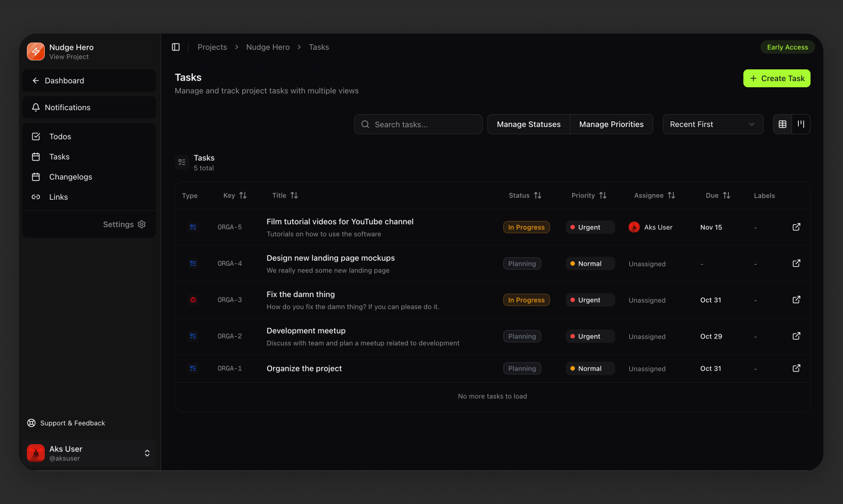Click Unassigned assignee cell for ORGA-4
Viewport: 843px width, 504px height.
647,263
